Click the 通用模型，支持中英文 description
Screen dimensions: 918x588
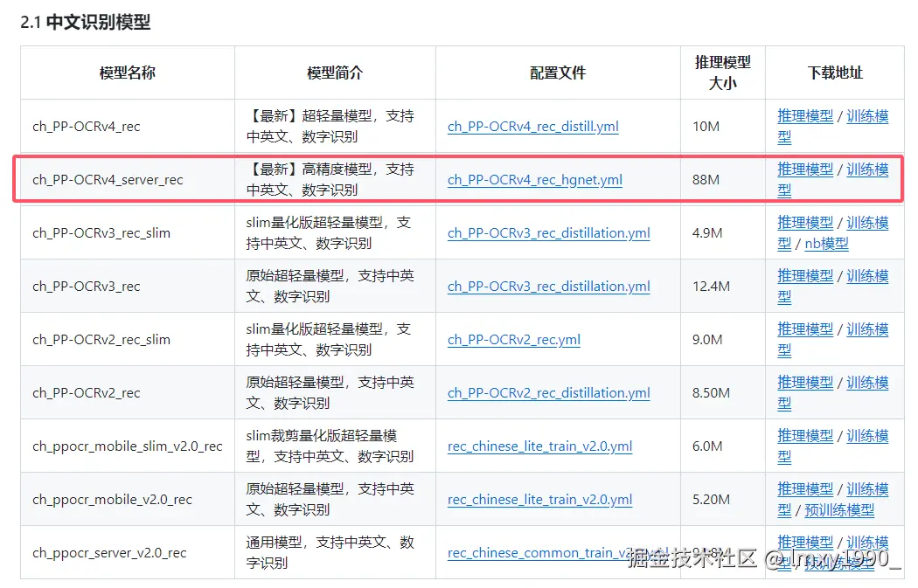[x=330, y=552]
